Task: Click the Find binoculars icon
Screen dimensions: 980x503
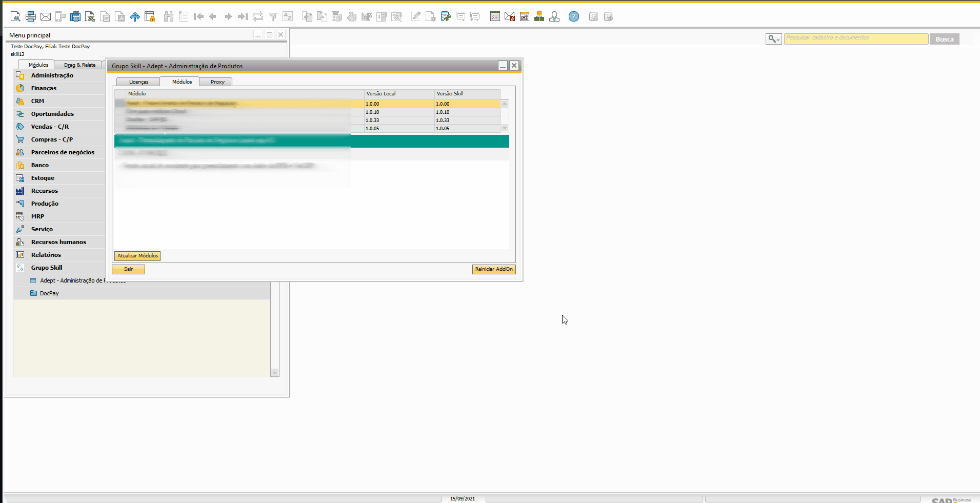Action: tap(169, 16)
